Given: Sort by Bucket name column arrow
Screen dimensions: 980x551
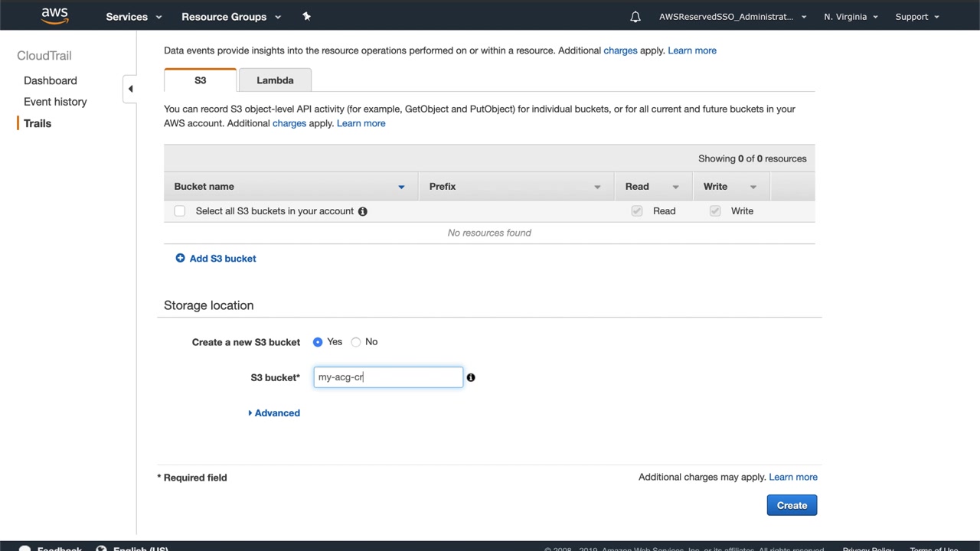Looking at the screenshot, I should coord(401,187).
